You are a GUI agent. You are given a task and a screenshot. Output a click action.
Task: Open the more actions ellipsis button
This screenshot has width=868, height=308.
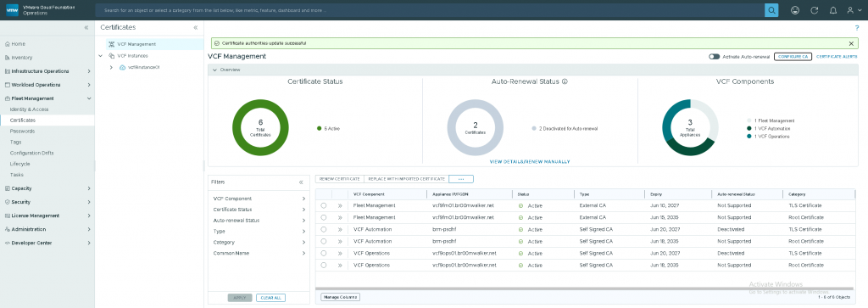click(x=461, y=179)
